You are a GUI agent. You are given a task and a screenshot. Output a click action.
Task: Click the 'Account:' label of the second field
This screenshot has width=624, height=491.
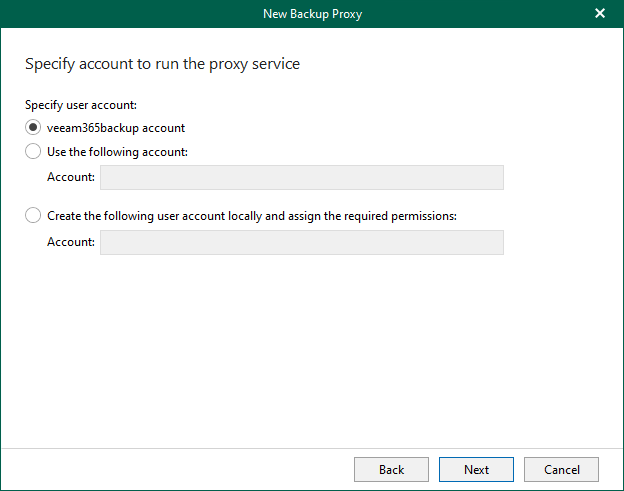click(71, 242)
